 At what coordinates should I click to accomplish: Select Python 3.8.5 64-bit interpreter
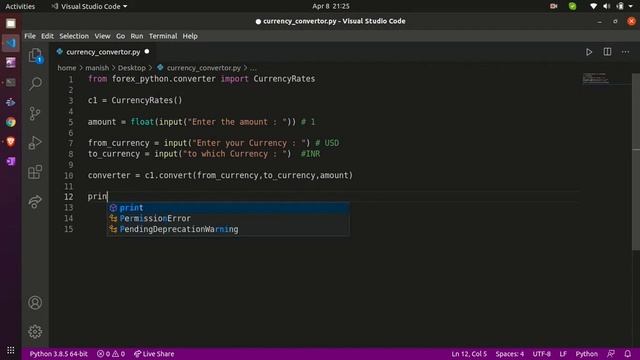(58, 353)
